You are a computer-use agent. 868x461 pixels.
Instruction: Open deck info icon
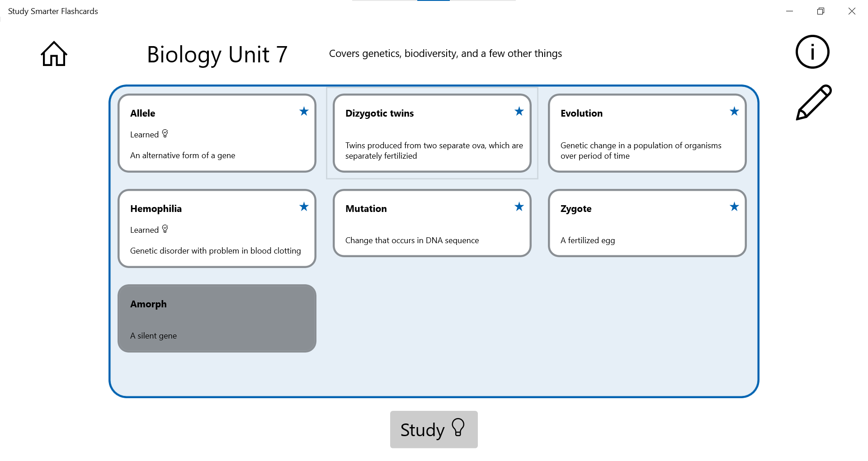pos(812,52)
